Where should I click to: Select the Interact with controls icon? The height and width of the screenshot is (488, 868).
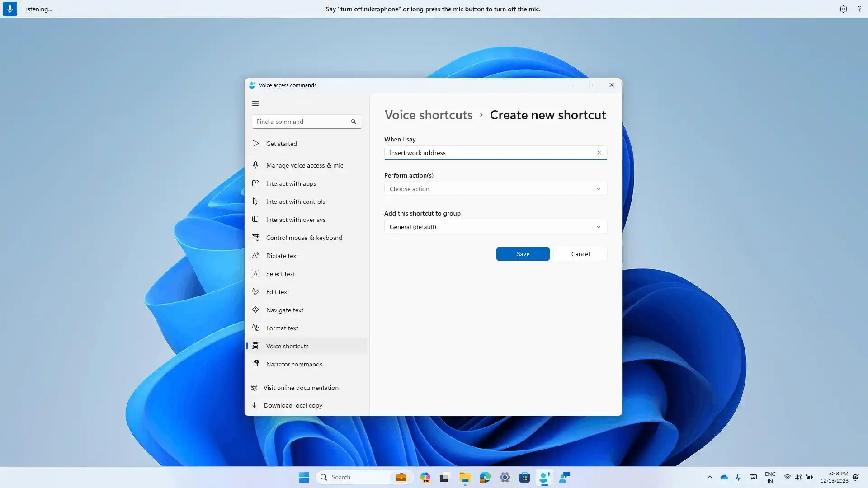click(255, 201)
